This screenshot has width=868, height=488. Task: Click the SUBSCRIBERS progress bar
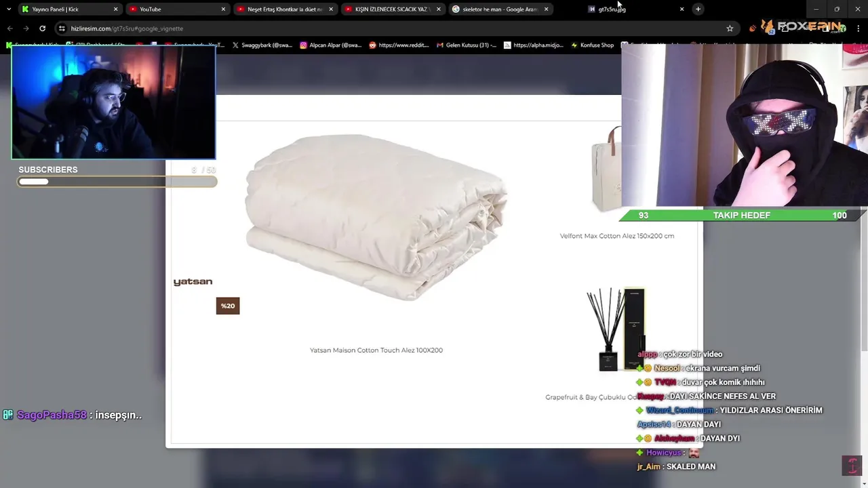tap(117, 182)
